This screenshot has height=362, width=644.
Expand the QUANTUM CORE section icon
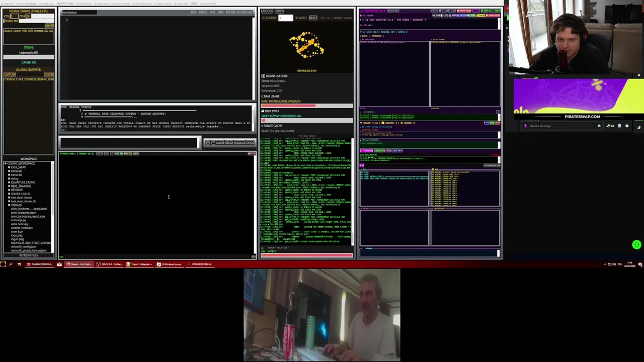click(x=263, y=76)
